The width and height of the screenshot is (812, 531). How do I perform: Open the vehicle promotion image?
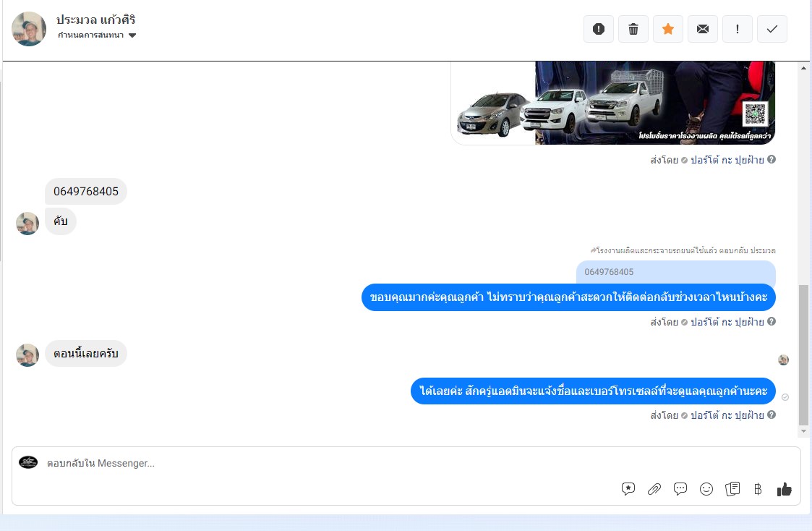(613, 103)
